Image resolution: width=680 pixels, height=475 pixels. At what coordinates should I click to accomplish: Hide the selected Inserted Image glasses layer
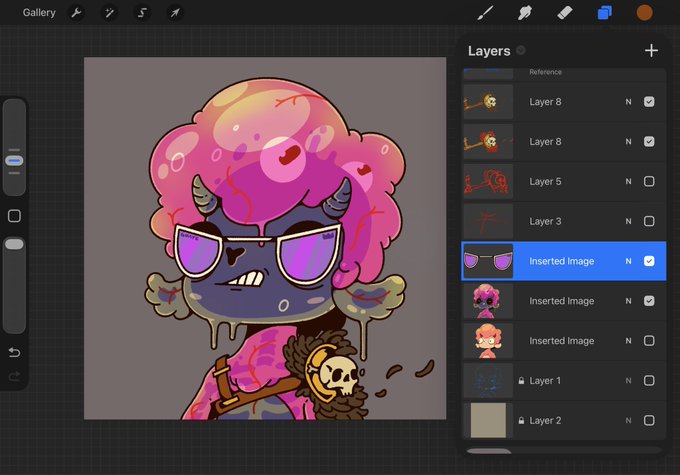coord(649,261)
